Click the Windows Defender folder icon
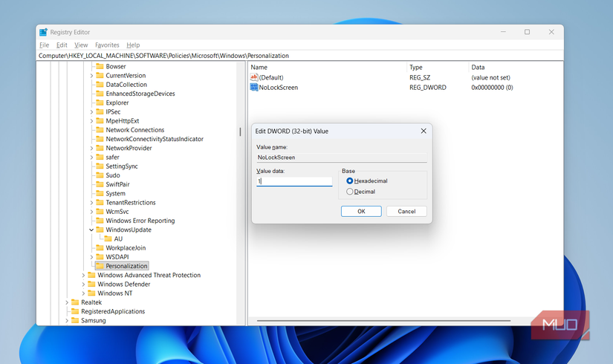 click(92, 284)
